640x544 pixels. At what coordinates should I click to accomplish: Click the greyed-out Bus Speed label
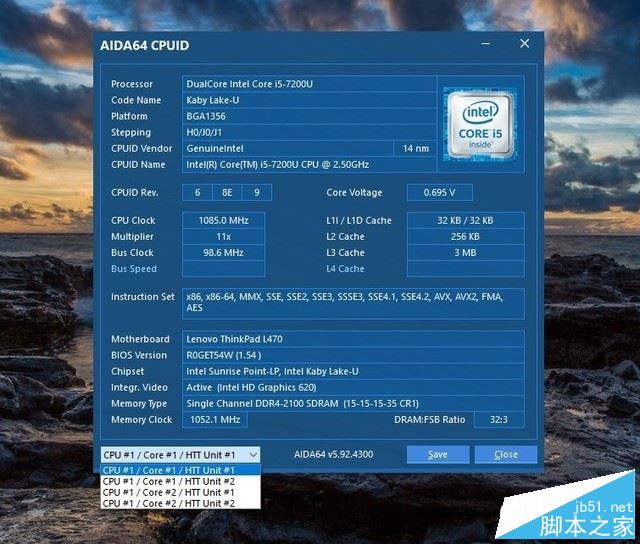[134, 269]
